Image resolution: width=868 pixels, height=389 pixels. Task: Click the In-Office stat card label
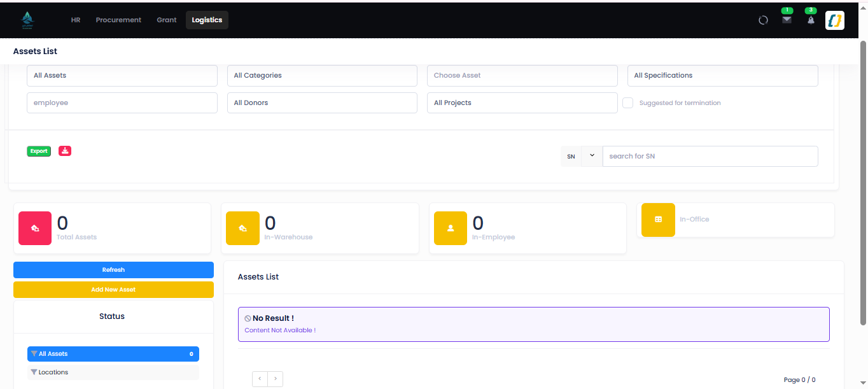694,219
